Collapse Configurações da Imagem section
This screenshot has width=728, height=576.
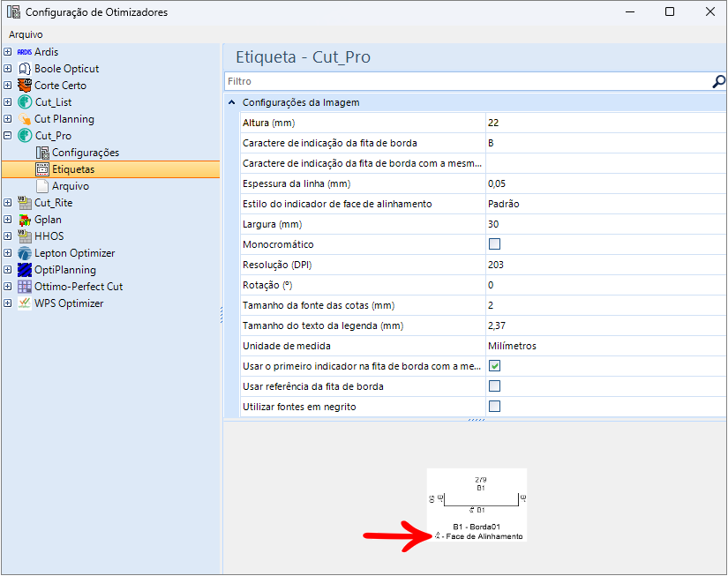(x=232, y=102)
